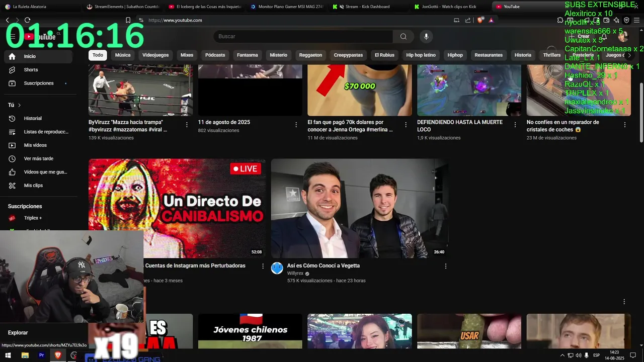Open more options for Vegetta video
This screenshot has width=644, height=362.
445,266
